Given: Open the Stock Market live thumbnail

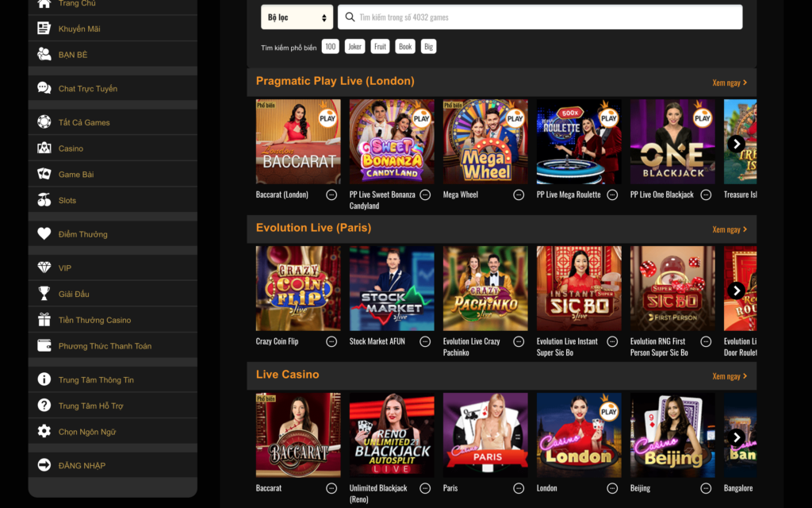Looking at the screenshot, I should [392, 288].
